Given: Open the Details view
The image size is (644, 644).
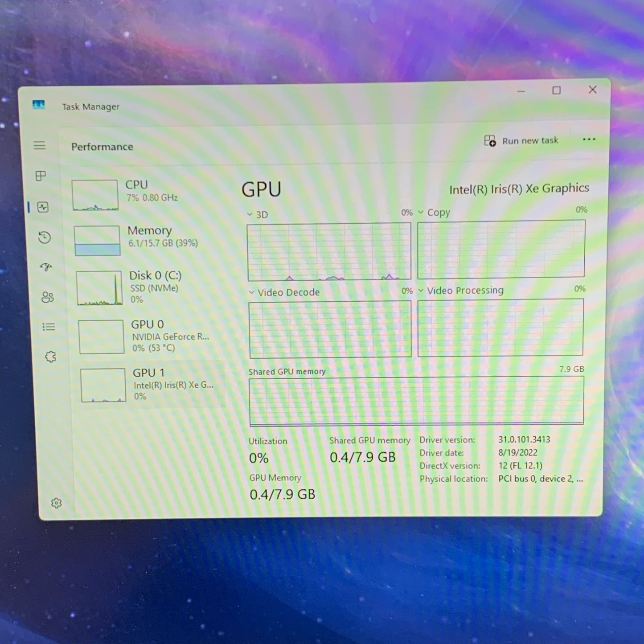Looking at the screenshot, I should pyautogui.click(x=49, y=327).
